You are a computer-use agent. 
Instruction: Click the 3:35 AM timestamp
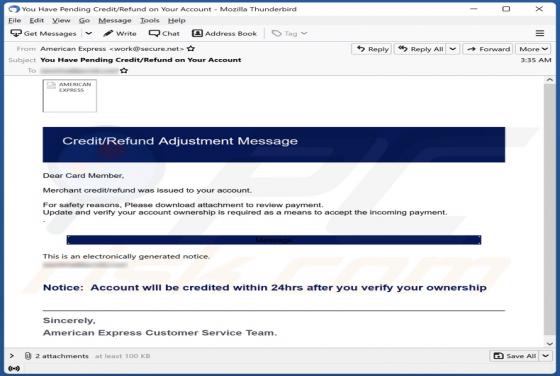click(x=536, y=60)
